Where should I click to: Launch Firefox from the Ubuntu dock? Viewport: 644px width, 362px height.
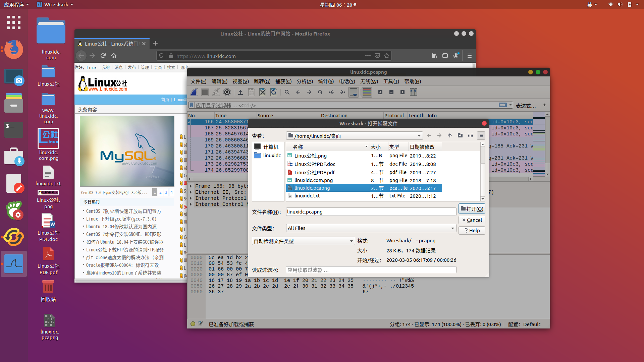[x=13, y=49]
